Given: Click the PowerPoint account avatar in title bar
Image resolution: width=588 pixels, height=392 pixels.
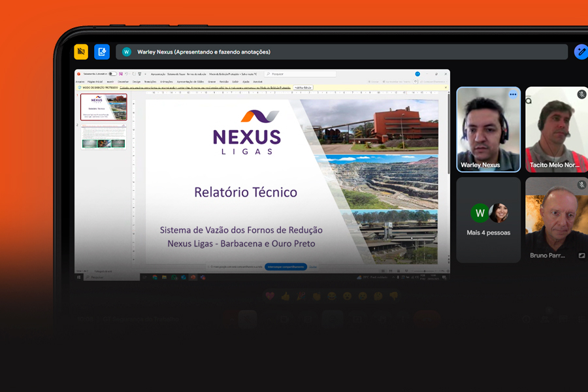Looking at the screenshot, I should 417,74.
